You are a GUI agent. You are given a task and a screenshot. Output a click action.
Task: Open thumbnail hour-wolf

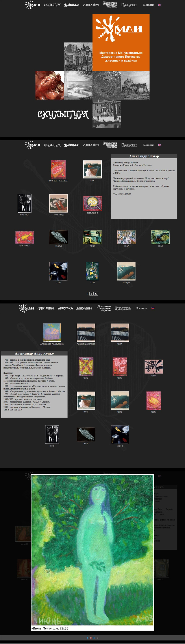(24, 203)
